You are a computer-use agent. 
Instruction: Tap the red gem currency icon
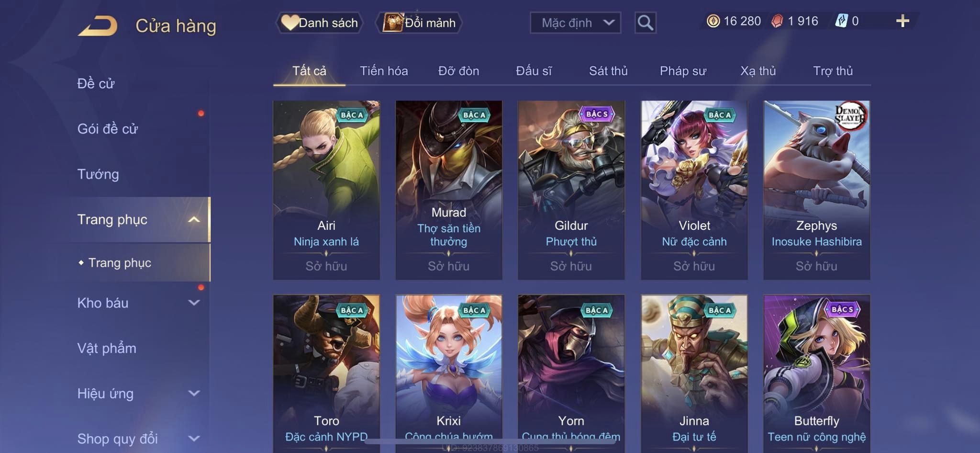tap(777, 21)
